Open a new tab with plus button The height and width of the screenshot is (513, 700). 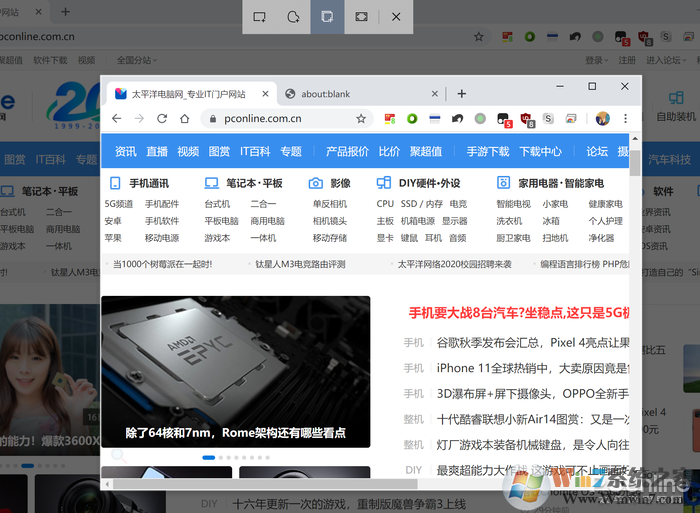[461, 94]
